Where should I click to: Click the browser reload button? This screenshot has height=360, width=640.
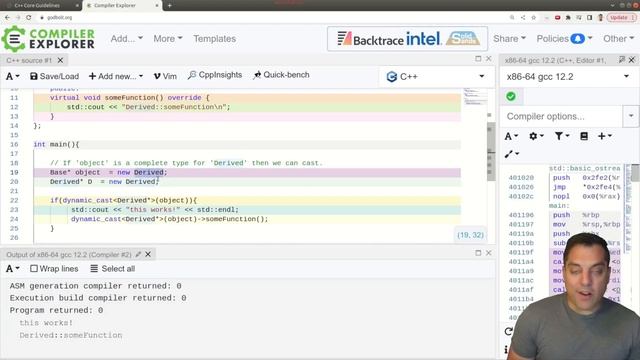coord(29,18)
